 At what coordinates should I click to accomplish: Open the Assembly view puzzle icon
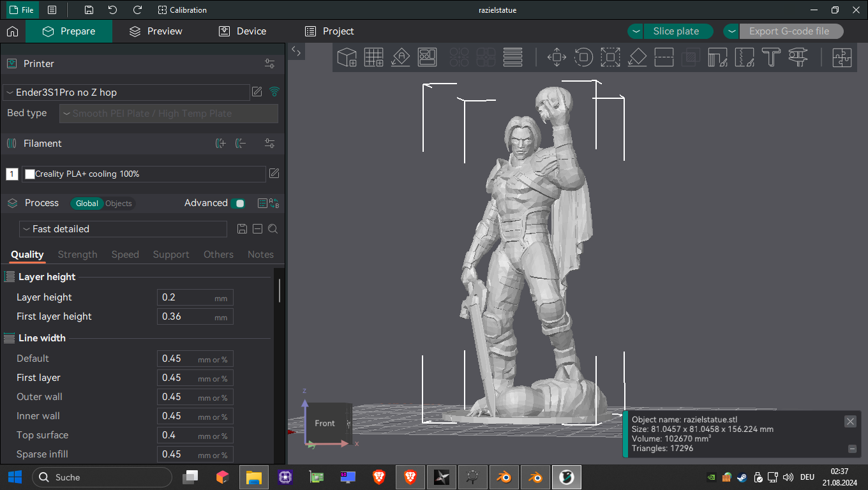(842, 57)
